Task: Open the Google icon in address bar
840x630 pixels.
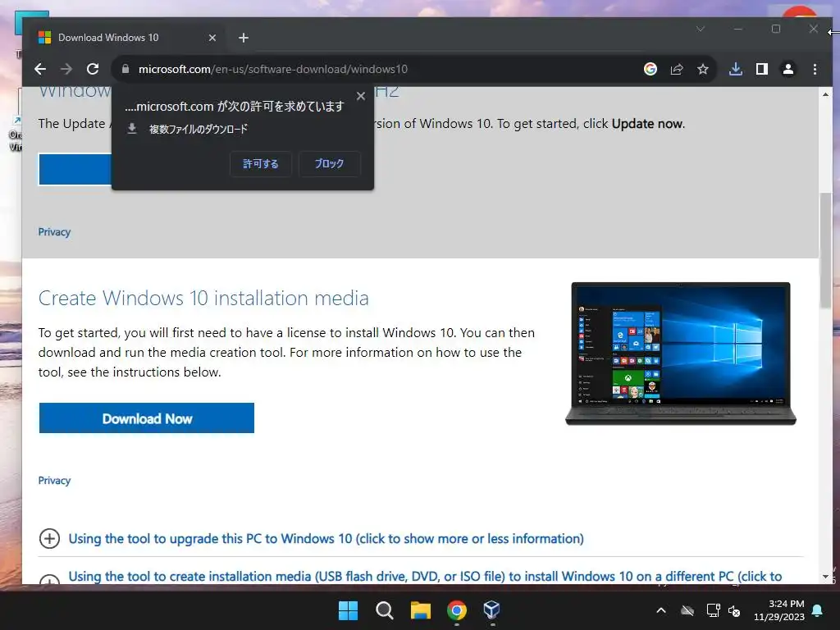Action: pos(651,69)
